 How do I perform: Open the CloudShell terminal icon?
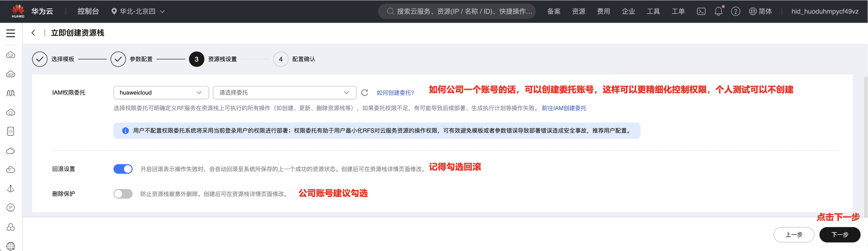tap(701, 12)
